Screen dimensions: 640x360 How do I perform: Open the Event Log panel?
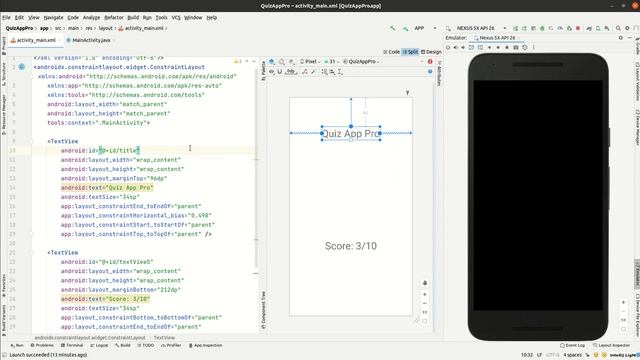572,345
